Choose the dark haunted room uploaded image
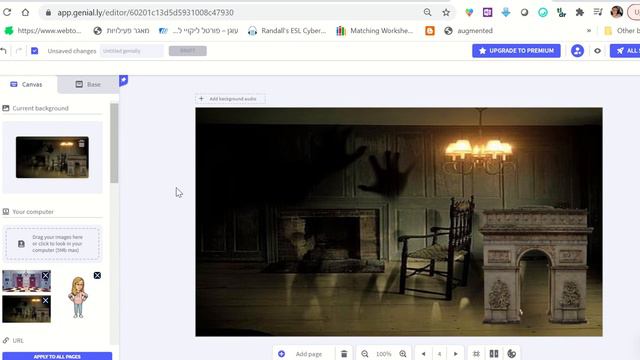 (27, 309)
